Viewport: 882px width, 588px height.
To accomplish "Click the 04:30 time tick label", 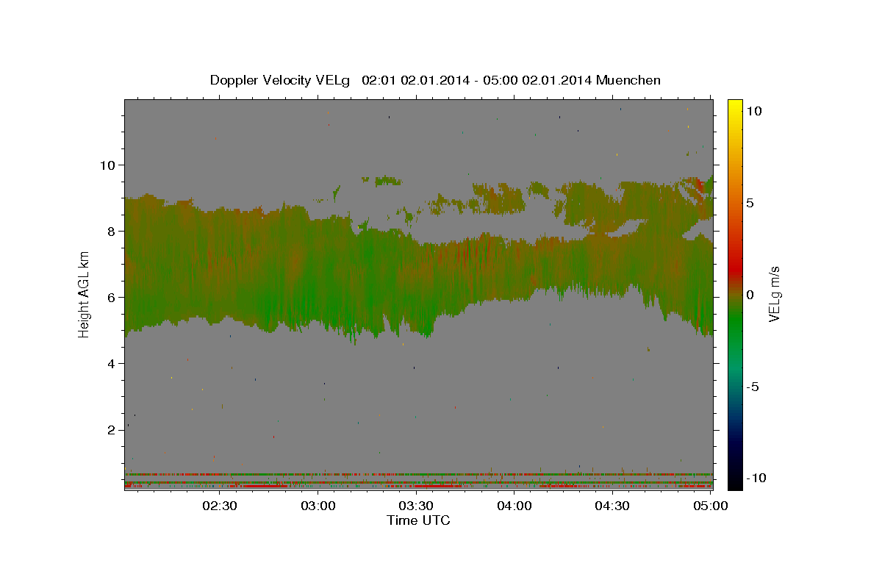I will click(612, 506).
